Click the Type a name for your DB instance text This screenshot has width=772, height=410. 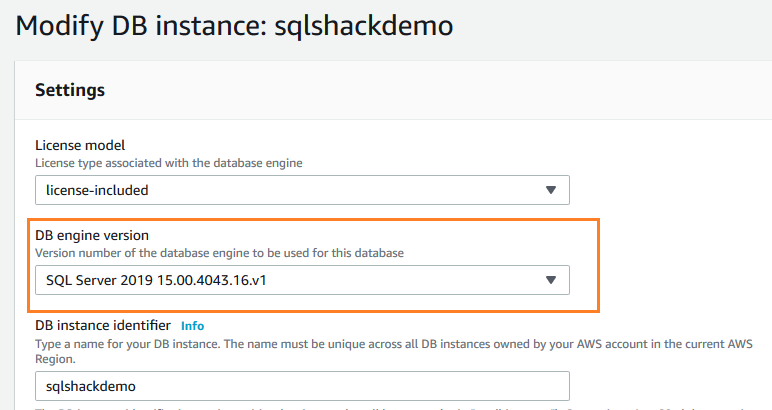pyautogui.click(x=300, y=342)
